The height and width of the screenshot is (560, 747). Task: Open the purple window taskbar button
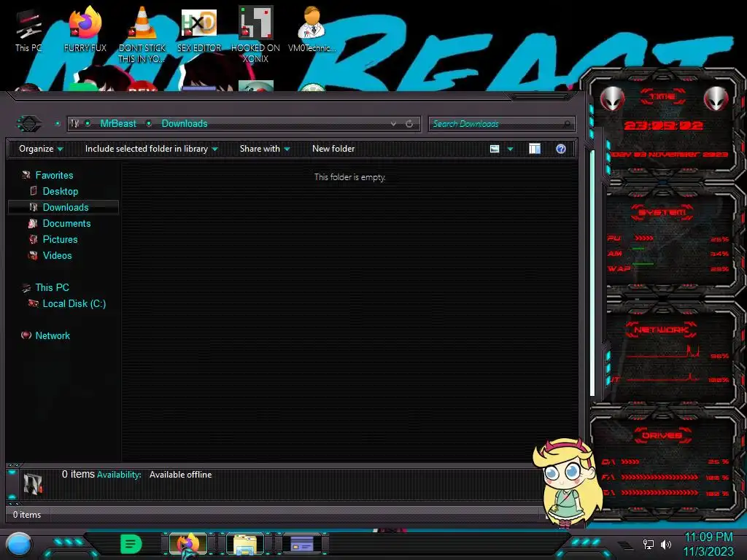point(302,544)
